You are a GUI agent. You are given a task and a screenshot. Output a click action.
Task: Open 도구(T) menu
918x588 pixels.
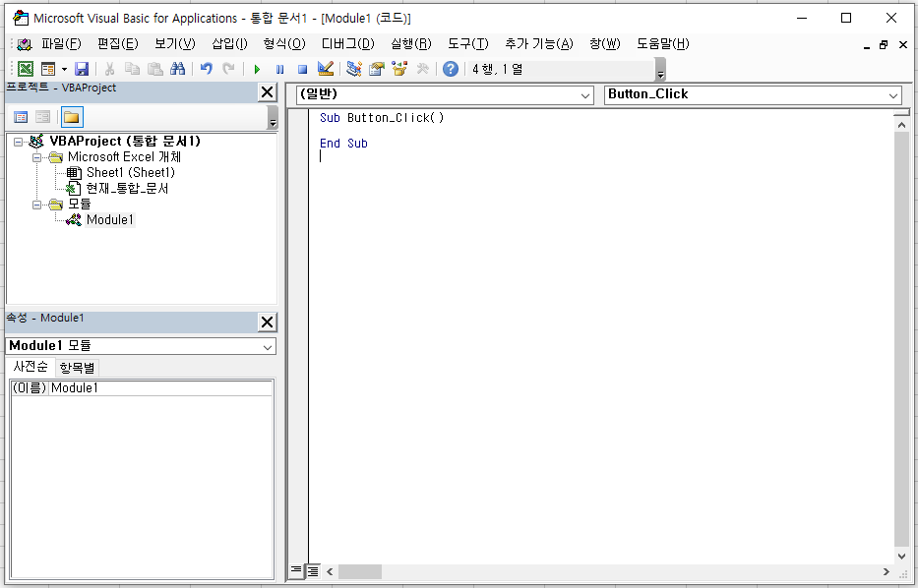click(467, 44)
